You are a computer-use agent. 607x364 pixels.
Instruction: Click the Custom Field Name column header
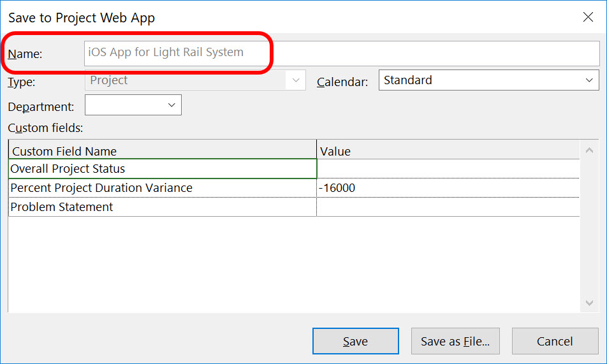[x=163, y=150]
